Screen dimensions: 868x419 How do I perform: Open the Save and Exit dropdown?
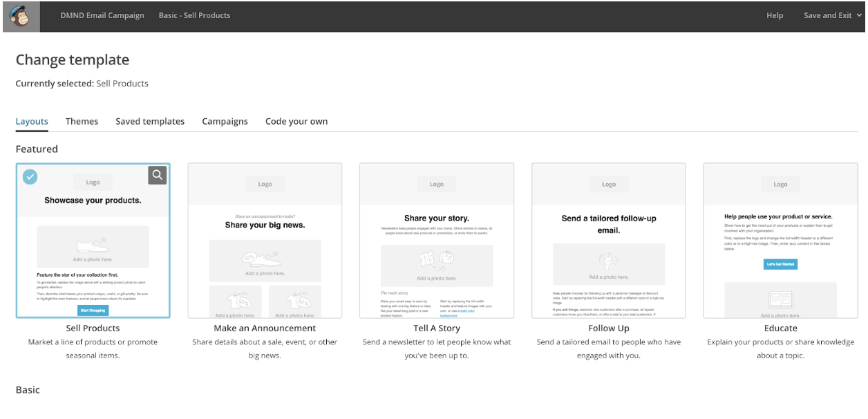tap(831, 15)
